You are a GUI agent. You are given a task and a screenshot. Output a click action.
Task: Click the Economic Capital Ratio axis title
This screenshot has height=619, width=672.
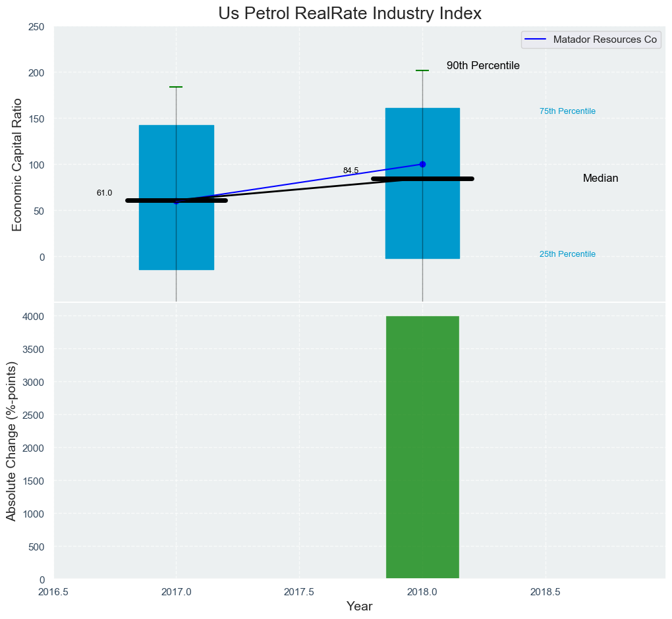(x=17, y=165)
